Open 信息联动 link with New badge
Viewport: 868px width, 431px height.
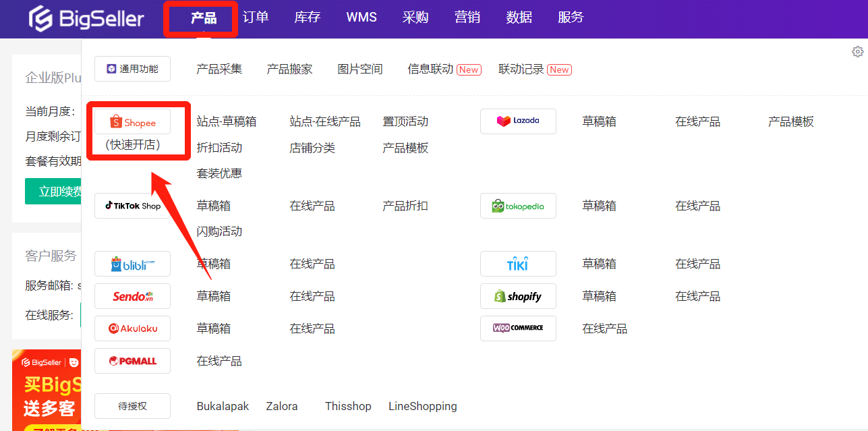coord(430,69)
